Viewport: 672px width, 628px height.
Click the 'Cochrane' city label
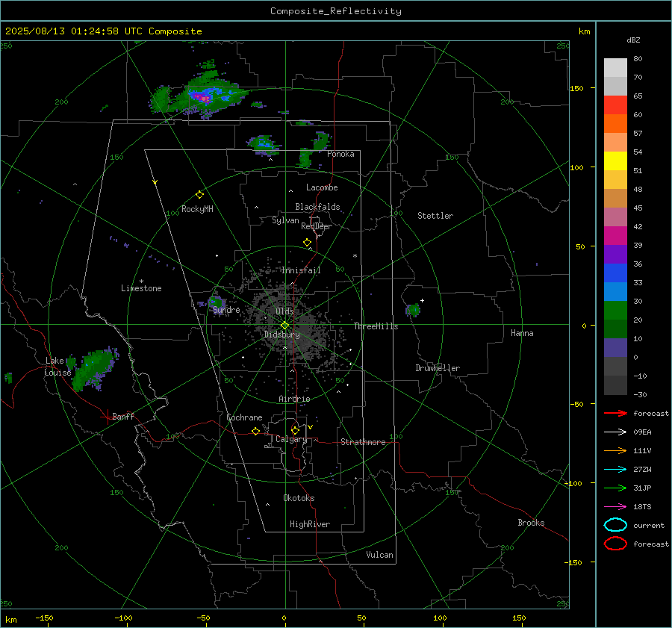click(244, 417)
